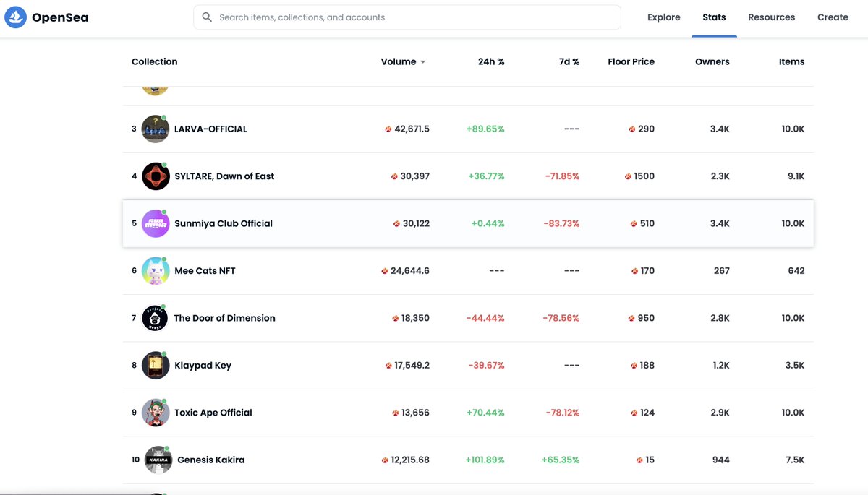The image size is (868, 495).
Task: Open Genesis Kakira avatar
Action: [158, 460]
